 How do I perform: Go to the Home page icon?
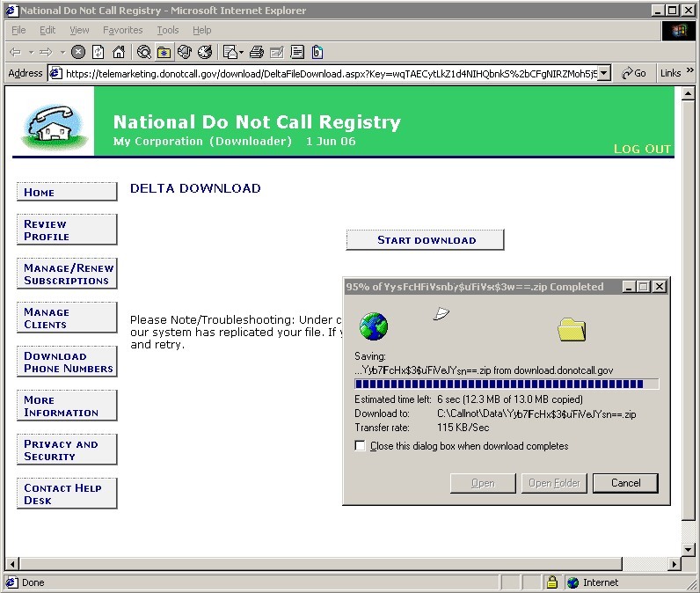[x=119, y=52]
